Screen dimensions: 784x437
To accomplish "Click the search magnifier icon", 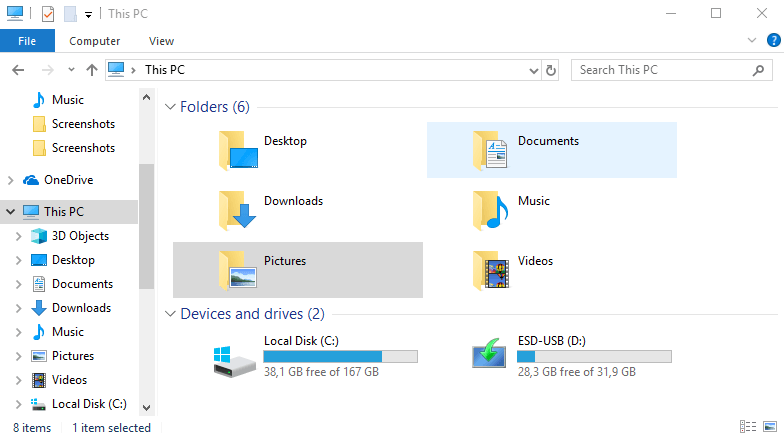I will click(x=758, y=70).
